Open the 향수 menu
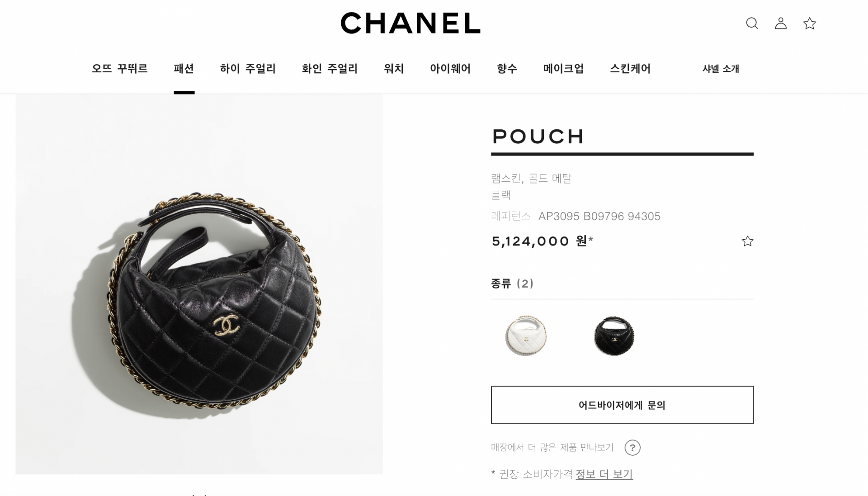This screenshot has height=496, width=868. 507,68
